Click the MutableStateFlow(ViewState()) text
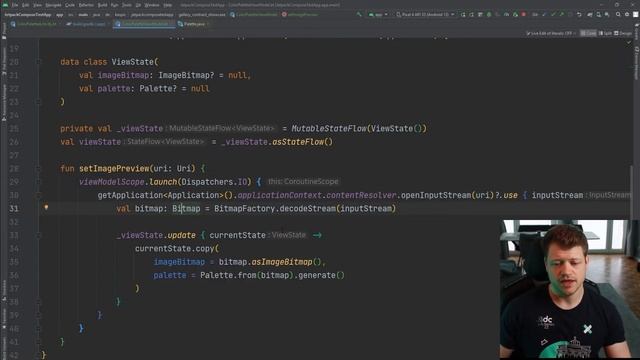The width and height of the screenshot is (640, 360). point(359,129)
